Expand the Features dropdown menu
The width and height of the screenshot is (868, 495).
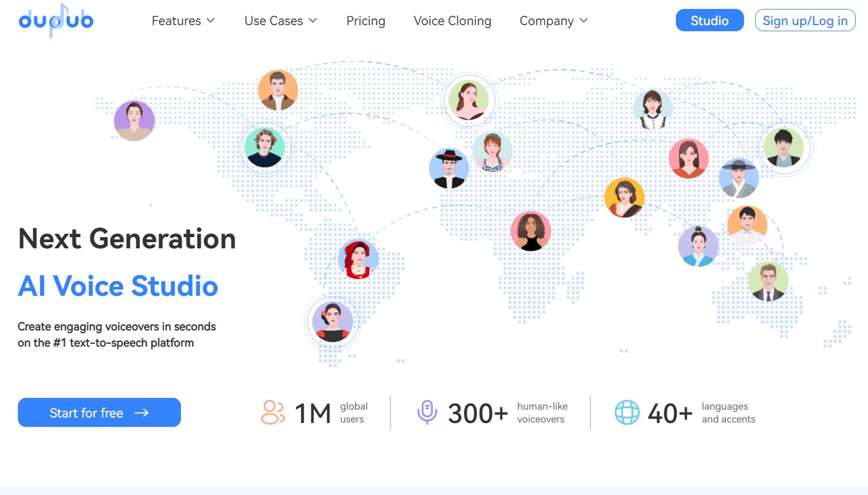(183, 21)
